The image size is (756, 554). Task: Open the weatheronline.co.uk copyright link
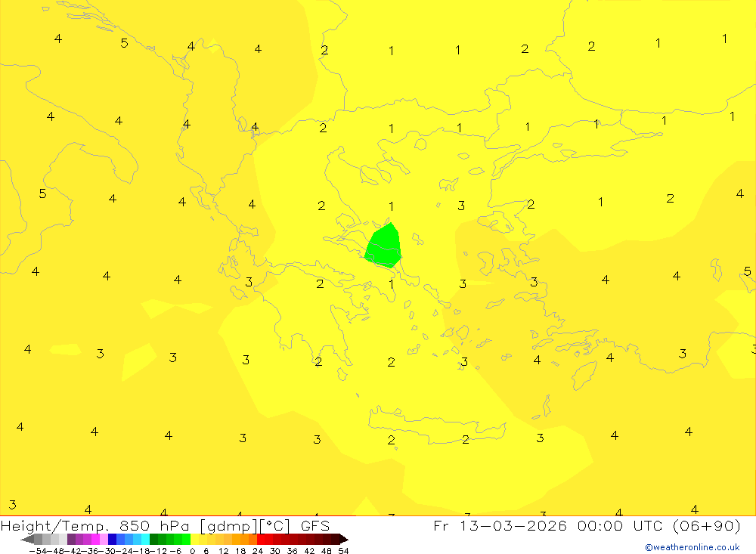point(692,547)
